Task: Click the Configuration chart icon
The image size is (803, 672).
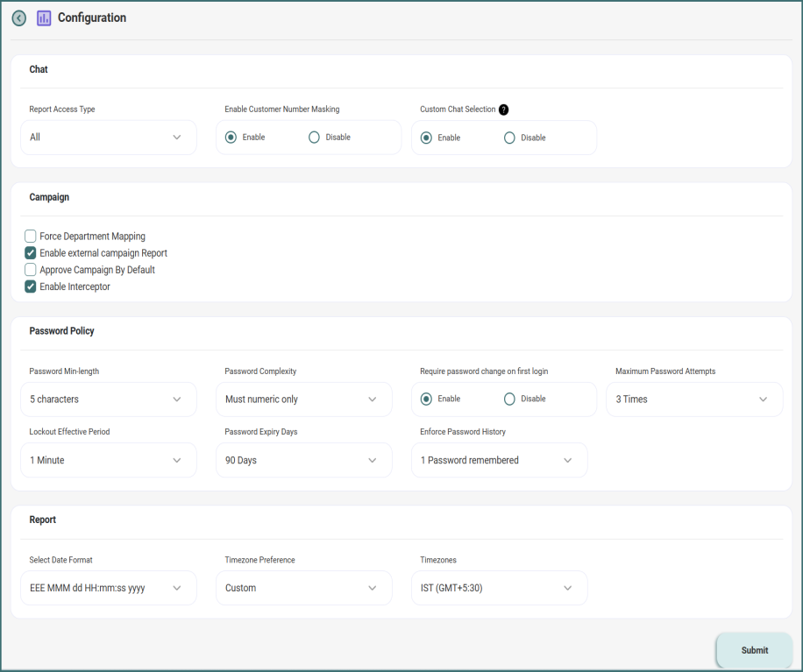Action: pyautogui.click(x=44, y=18)
